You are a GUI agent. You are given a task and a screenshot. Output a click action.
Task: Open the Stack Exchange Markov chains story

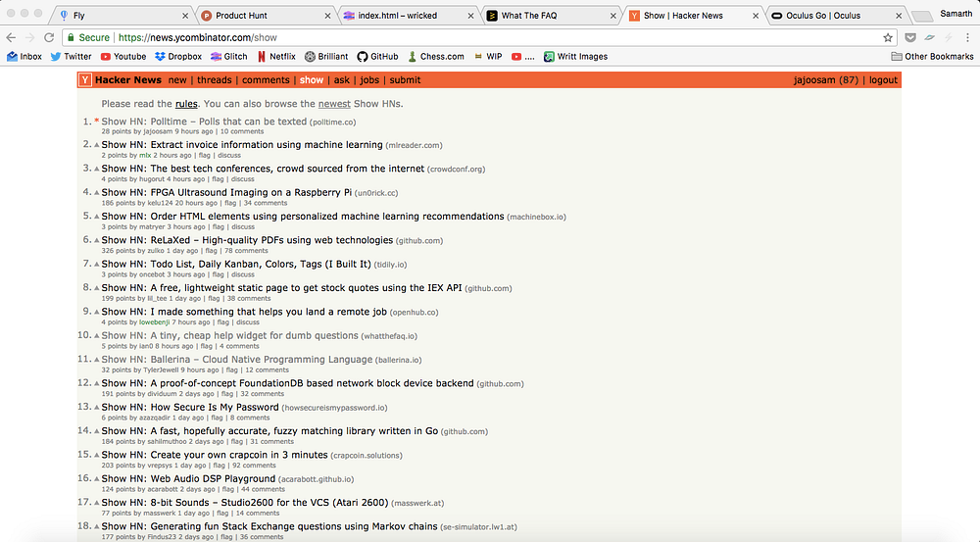point(269,526)
